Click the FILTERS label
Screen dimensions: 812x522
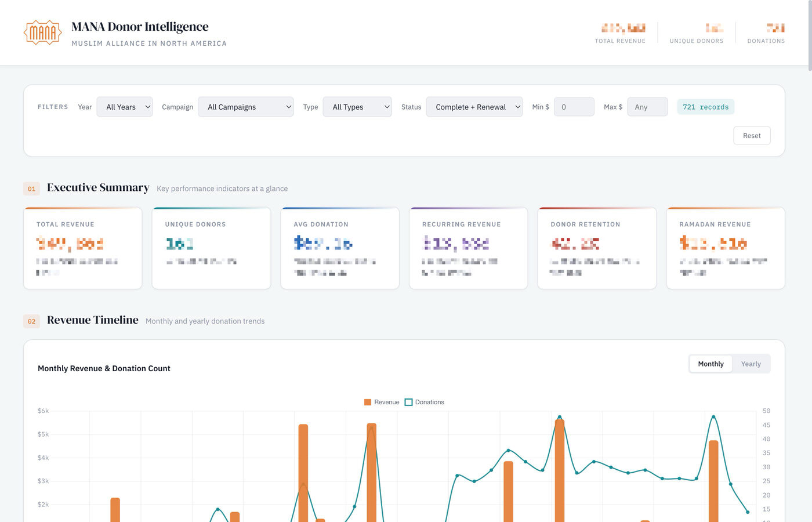point(53,107)
